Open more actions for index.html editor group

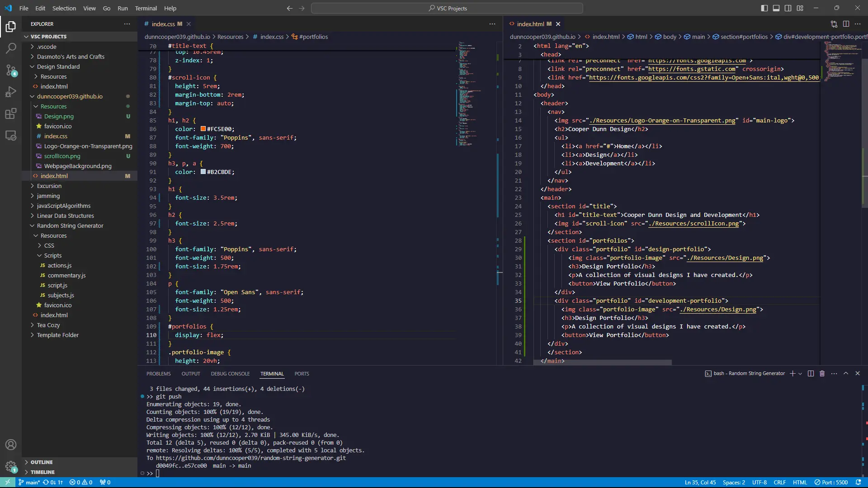click(858, 24)
